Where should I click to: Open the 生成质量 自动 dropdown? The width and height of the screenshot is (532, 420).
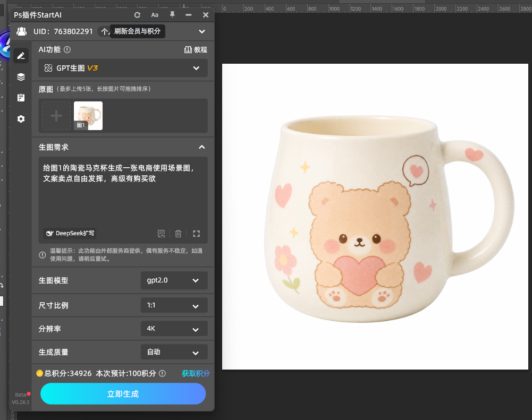pyautogui.click(x=174, y=352)
